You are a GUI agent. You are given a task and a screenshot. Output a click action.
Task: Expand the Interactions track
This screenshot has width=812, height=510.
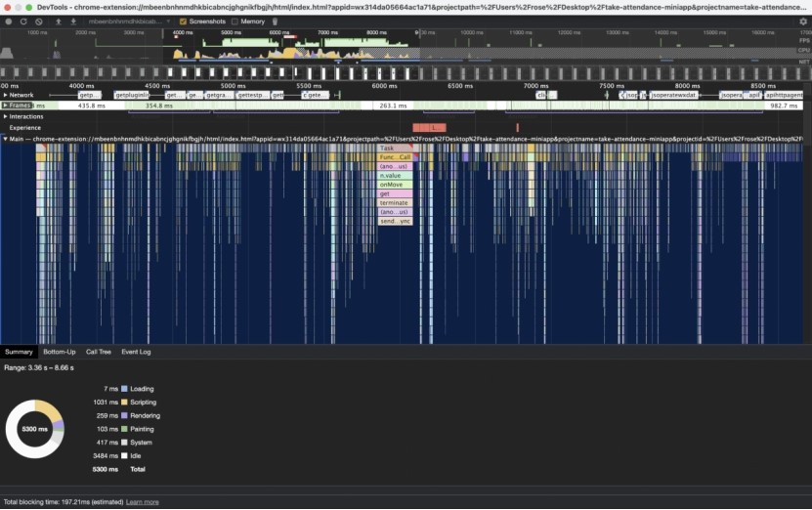pyautogui.click(x=5, y=116)
